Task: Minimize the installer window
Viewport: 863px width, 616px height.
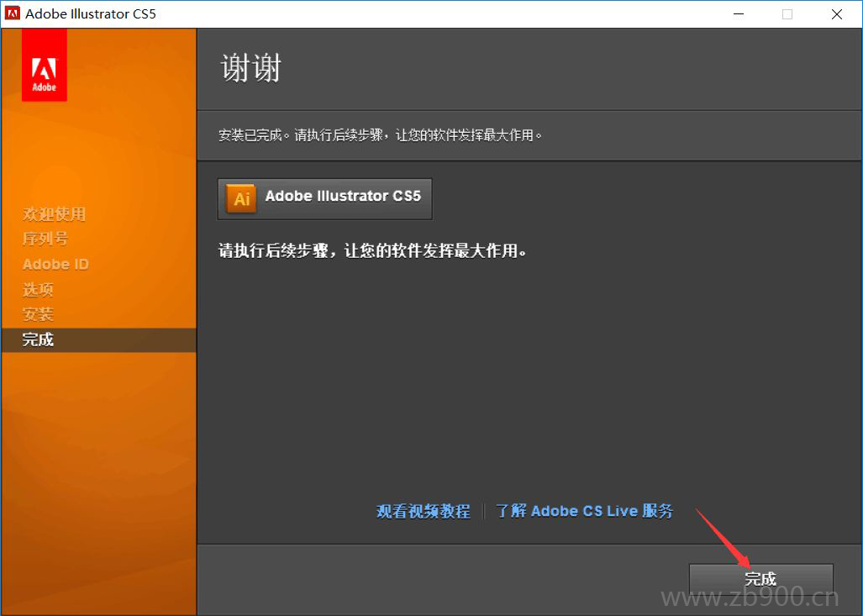Action: coord(738,14)
